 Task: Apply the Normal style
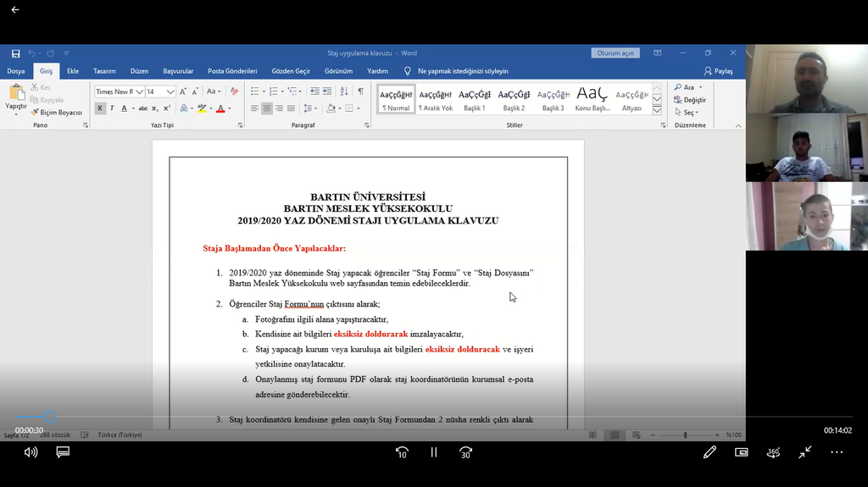396,100
